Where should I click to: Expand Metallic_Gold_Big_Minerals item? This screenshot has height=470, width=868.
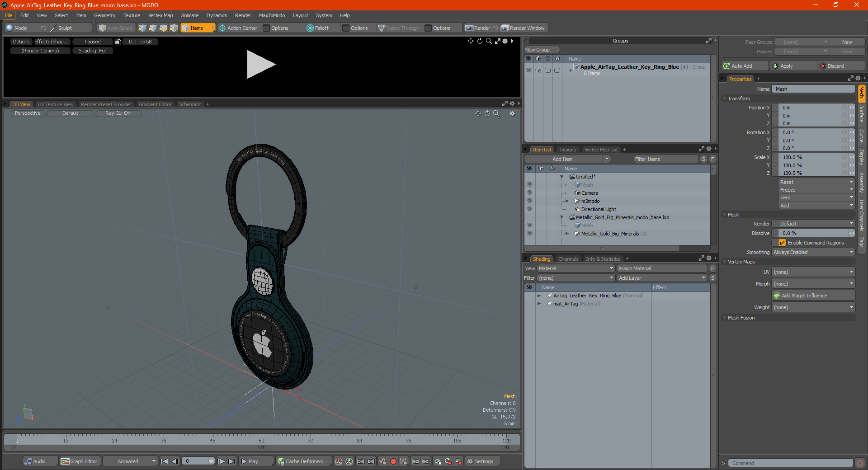pyautogui.click(x=567, y=234)
